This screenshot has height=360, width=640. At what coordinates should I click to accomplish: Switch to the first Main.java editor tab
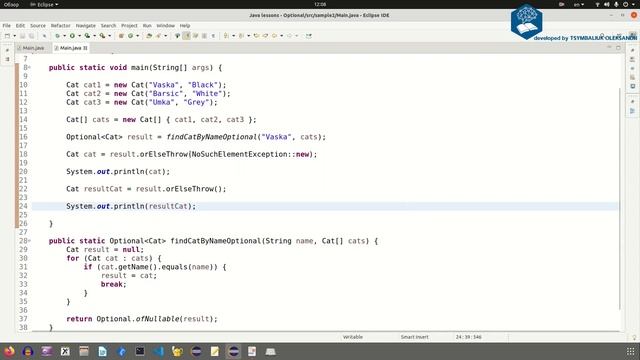[x=33, y=48]
